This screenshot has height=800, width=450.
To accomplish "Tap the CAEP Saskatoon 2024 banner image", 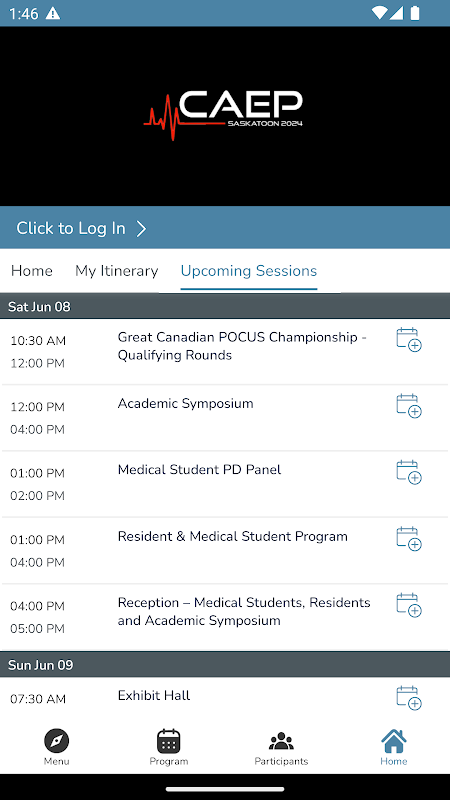I will 225,116.
